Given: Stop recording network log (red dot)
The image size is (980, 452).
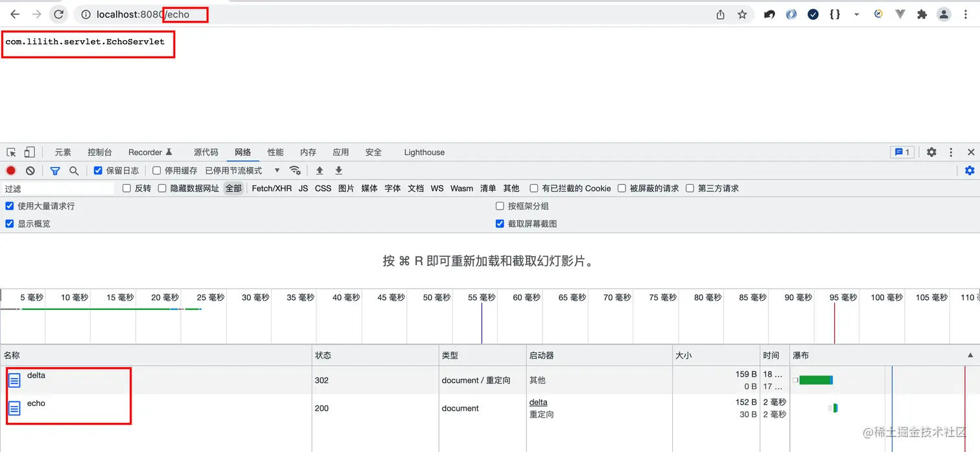Looking at the screenshot, I should tap(11, 171).
